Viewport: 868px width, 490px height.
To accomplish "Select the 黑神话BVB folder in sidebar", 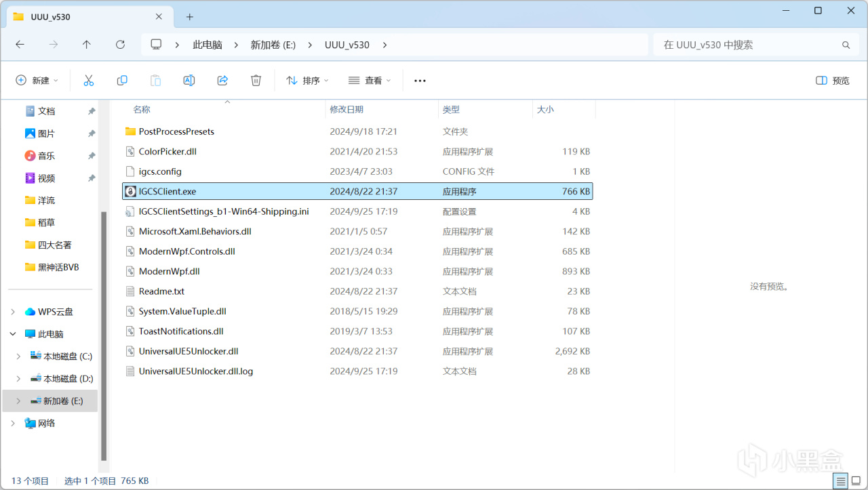I will [58, 267].
